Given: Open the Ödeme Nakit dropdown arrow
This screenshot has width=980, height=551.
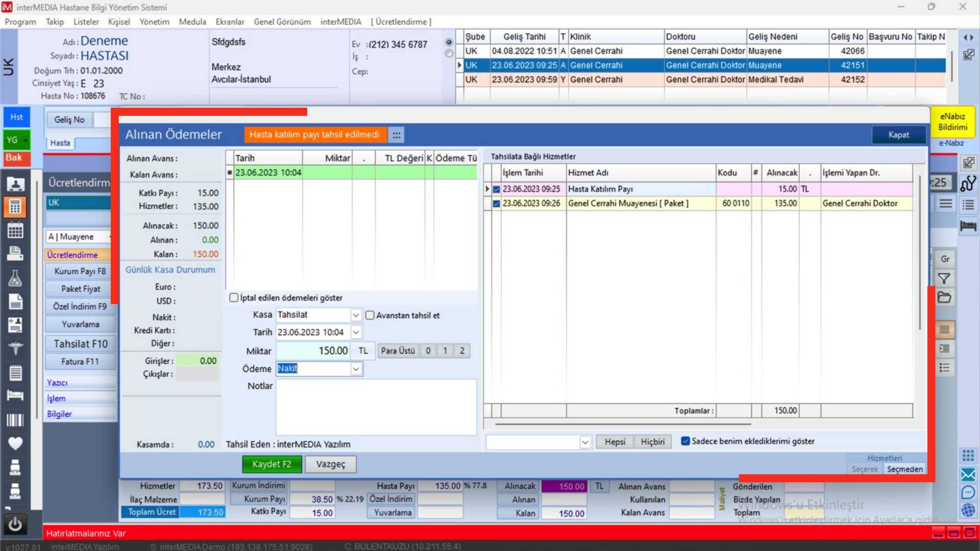Looking at the screenshot, I should click(356, 369).
